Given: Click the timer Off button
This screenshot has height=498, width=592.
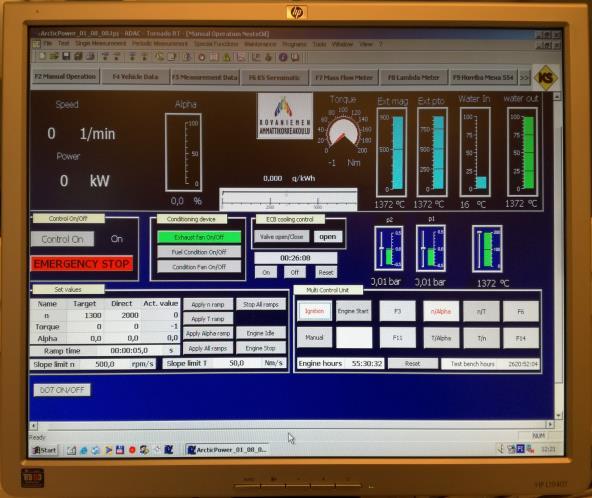Looking at the screenshot, I should (294, 272).
